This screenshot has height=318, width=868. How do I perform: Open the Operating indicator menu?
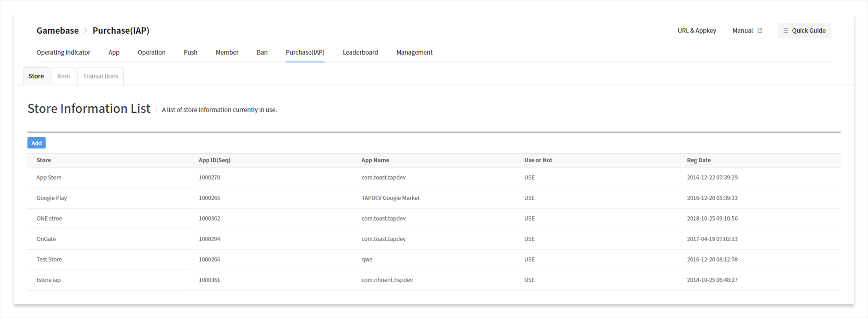63,53
